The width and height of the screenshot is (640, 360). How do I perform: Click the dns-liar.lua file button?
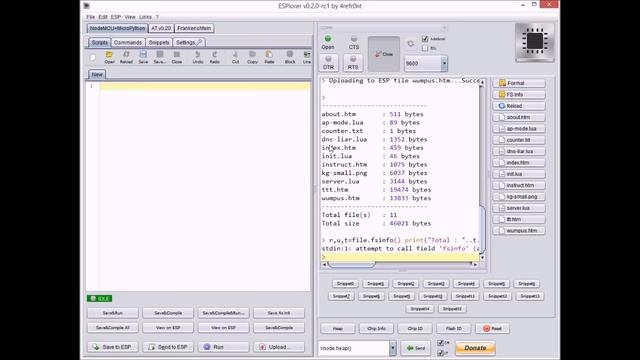coord(519,151)
